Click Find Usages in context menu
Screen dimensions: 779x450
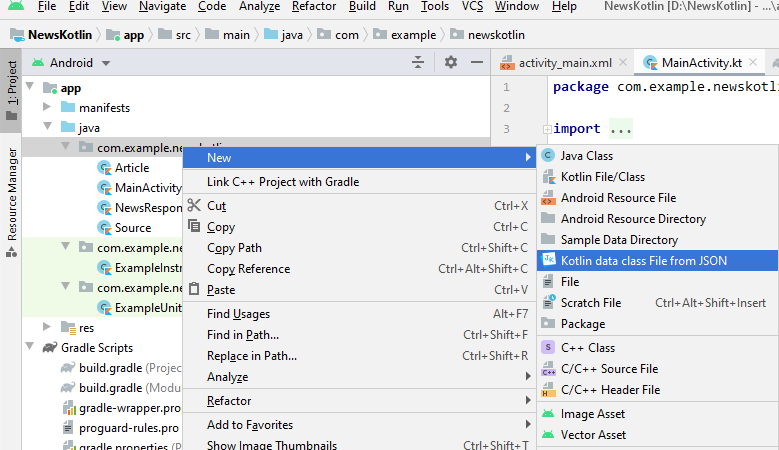coord(238,314)
